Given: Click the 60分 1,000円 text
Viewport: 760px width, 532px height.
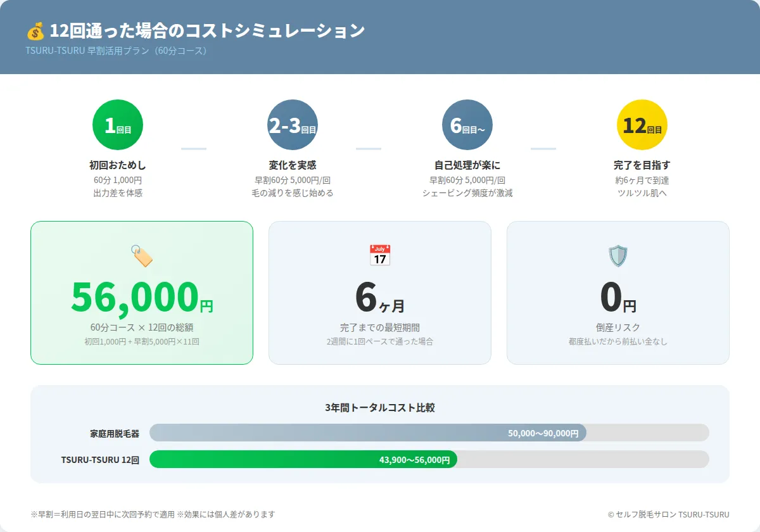Looking at the screenshot, I should 118,180.
